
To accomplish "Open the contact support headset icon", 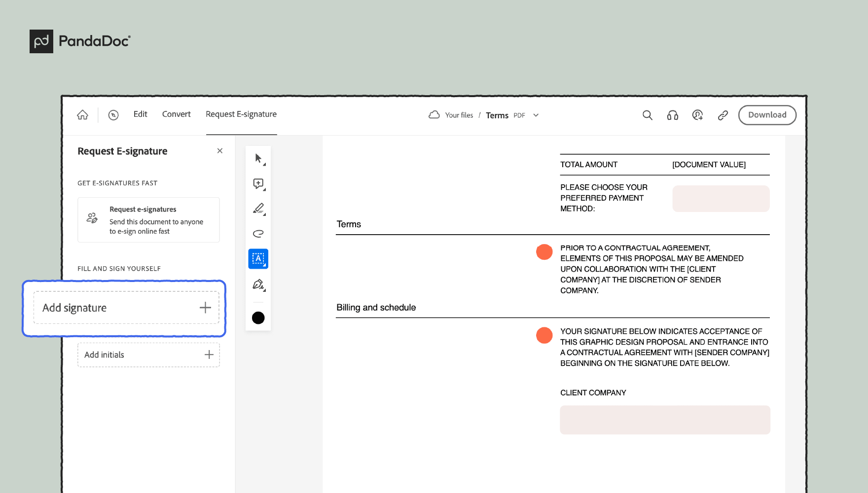I will point(672,115).
